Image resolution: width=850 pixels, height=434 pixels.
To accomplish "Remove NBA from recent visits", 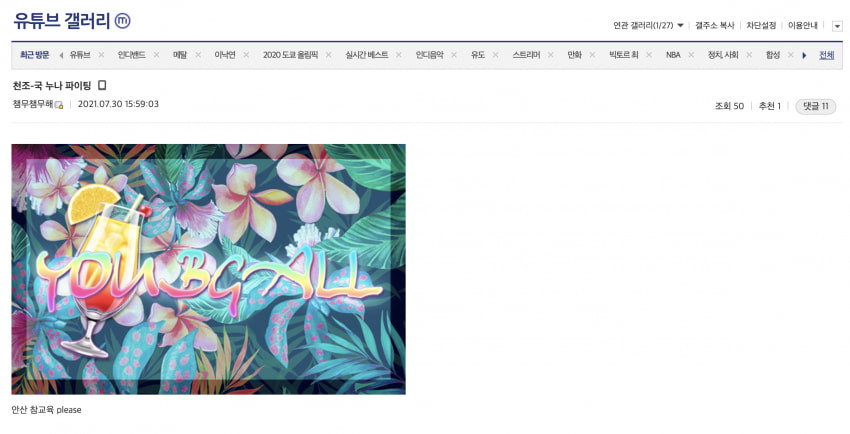I will [x=691, y=55].
